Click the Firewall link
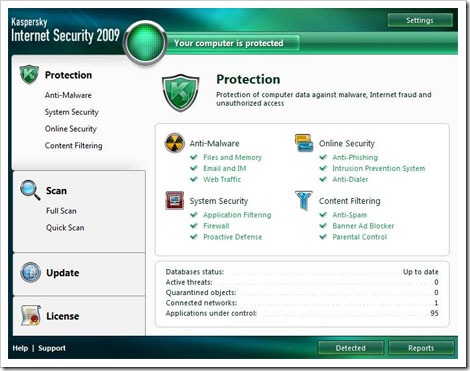 216,226
